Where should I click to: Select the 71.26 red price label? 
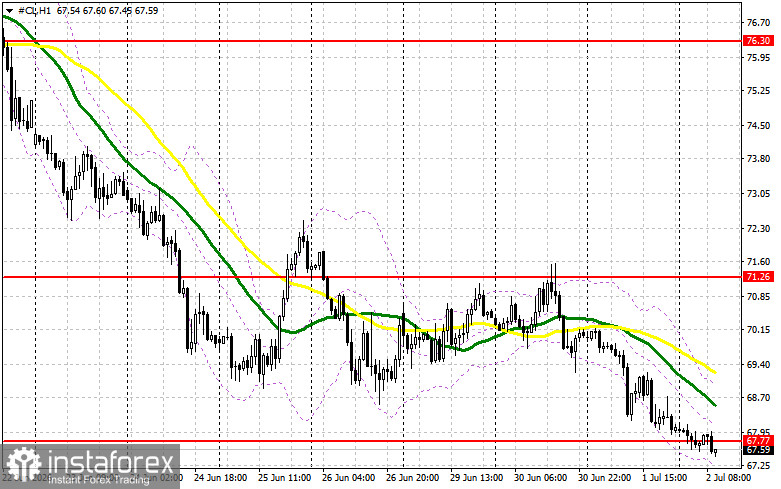[759, 277]
